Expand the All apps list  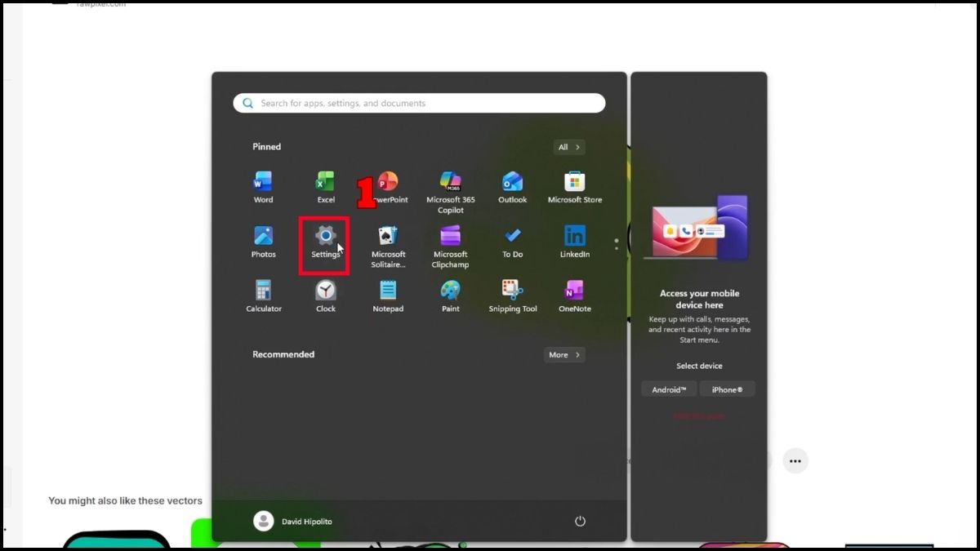569,147
